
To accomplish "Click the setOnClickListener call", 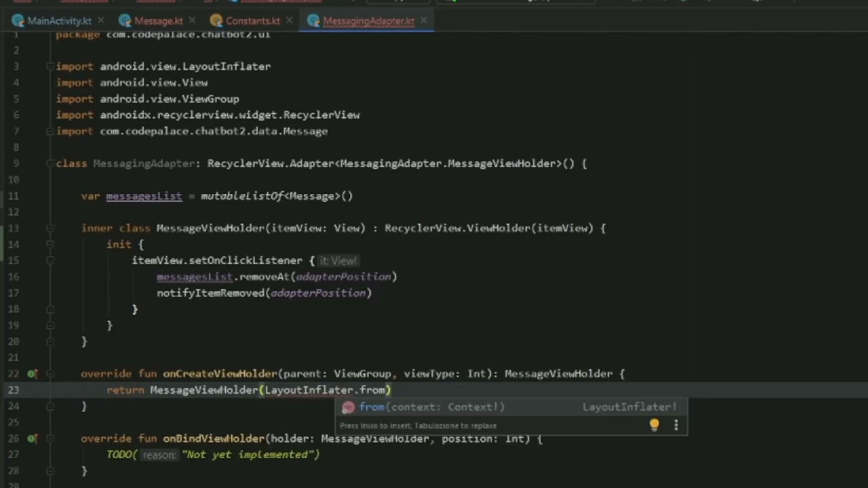I will coord(245,260).
